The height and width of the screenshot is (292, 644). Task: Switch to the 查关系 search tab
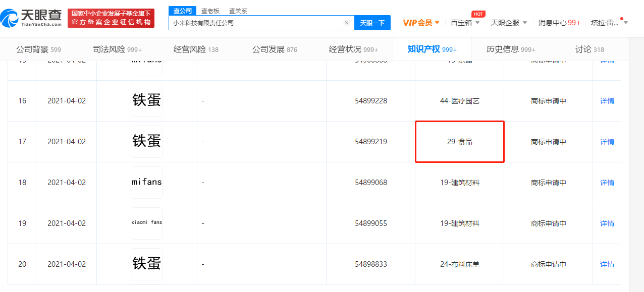click(238, 11)
